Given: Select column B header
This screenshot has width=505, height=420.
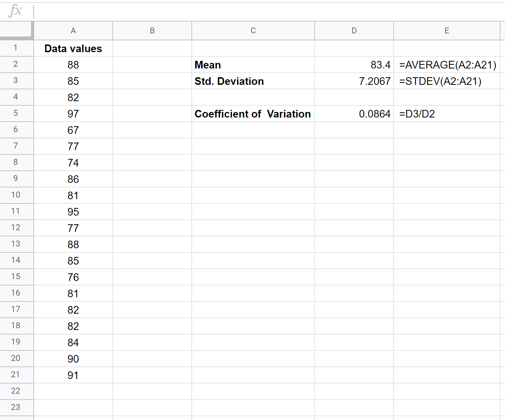Looking at the screenshot, I should (152, 31).
